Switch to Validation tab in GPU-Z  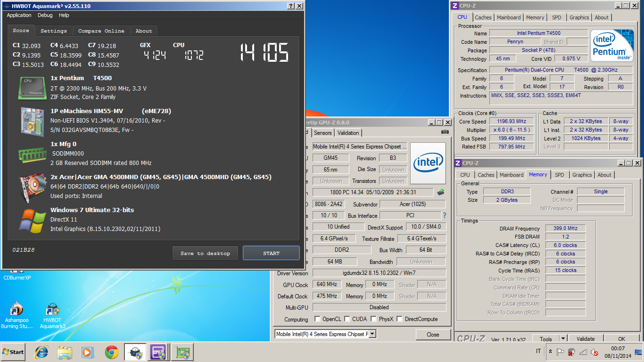(x=348, y=133)
